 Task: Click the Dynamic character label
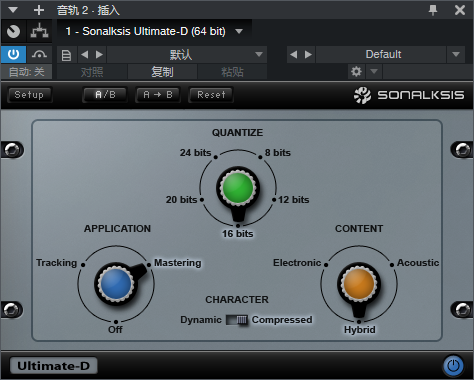(201, 320)
